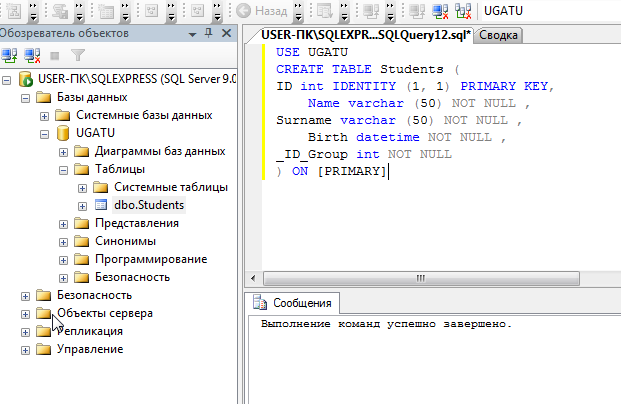Expand the Синонимы folder
This screenshot has width=621, height=404.
[x=63, y=242]
